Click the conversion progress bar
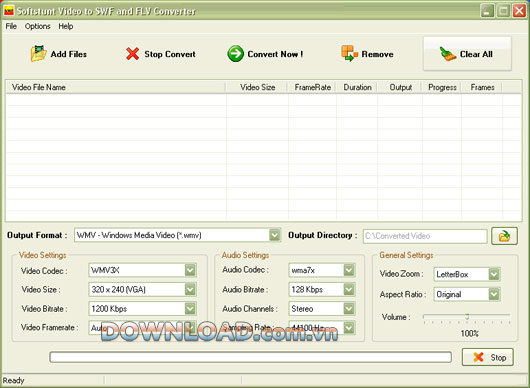Image resolution: width=530 pixels, height=388 pixels. point(250,357)
